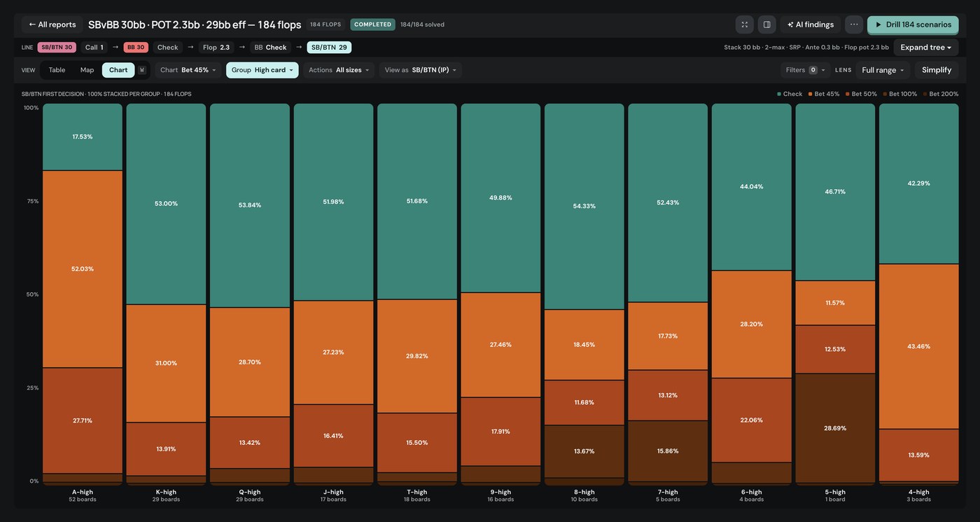The image size is (980, 522).
Task: Click the BB 30 line chip
Action: coord(136,48)
